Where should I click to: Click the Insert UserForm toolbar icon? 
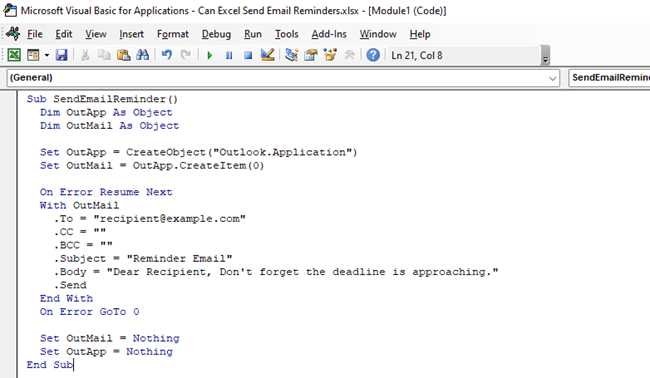(x=33, y=55)
